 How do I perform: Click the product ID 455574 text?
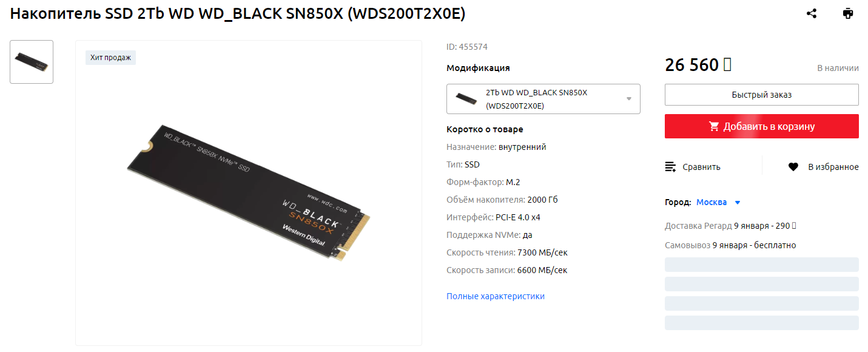point(467,47)
